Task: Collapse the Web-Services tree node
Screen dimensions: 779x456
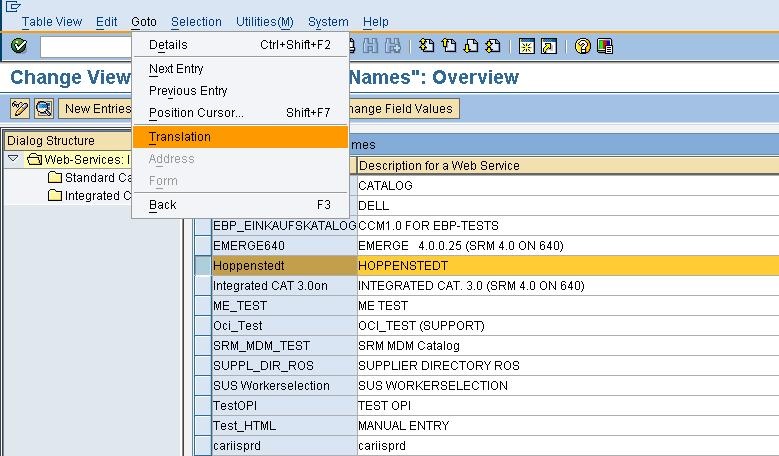Action: click(13, 159)
